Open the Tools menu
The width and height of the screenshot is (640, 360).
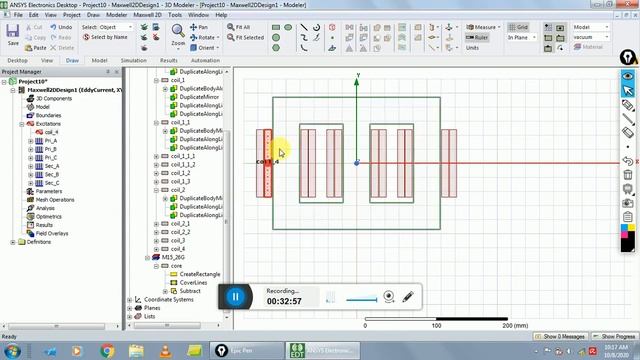pyautogui.click(x=175, y=15)
